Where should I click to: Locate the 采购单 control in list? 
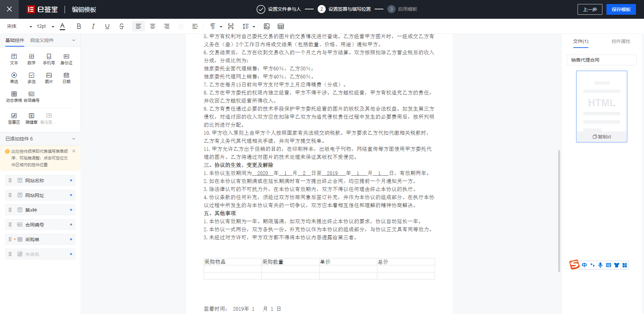[x=40, y=239]
